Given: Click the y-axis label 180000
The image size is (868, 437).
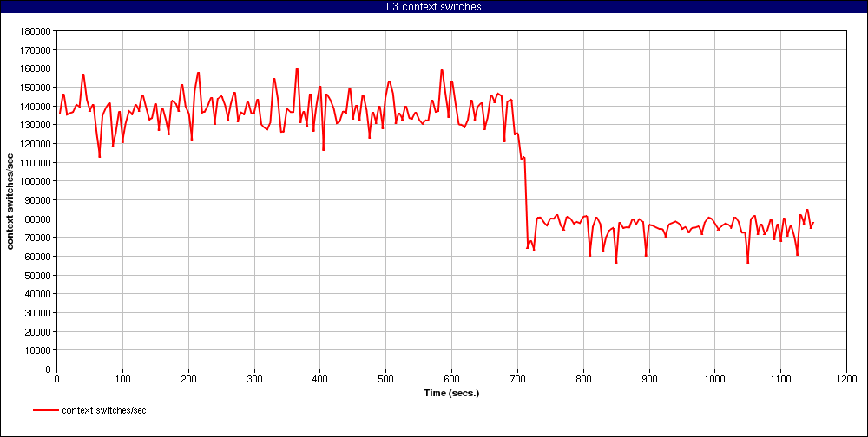Looking at the screenshot, I should click(35, 31).
